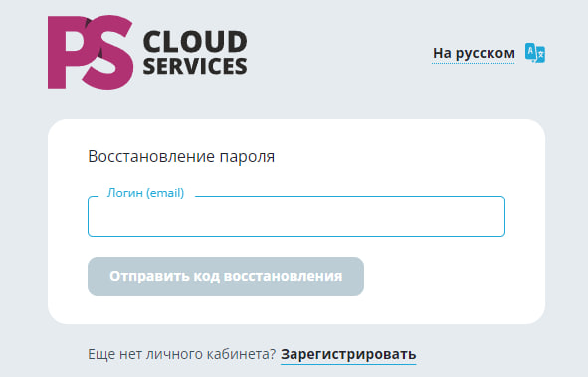The height and width of the screenshot is (377, 588).
Task: Click the 'Восстановление пароля' heading
Action: pos(181,156)
